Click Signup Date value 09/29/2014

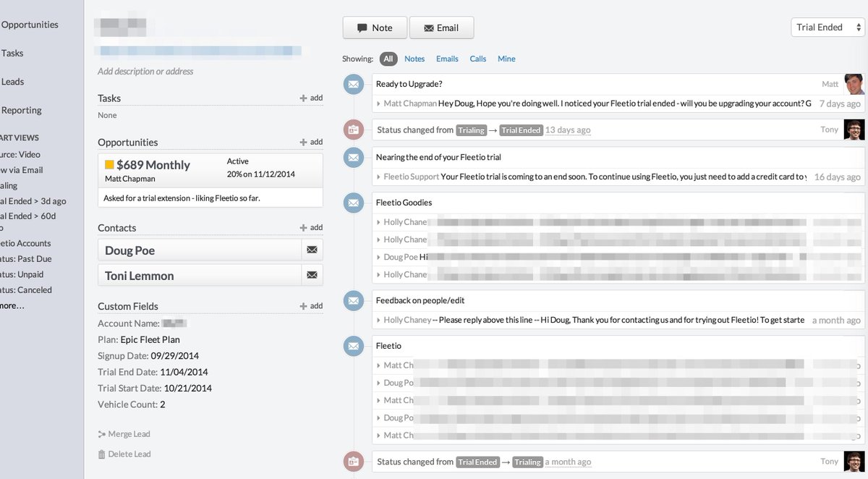pyautogui.click(x=174, y=356)
